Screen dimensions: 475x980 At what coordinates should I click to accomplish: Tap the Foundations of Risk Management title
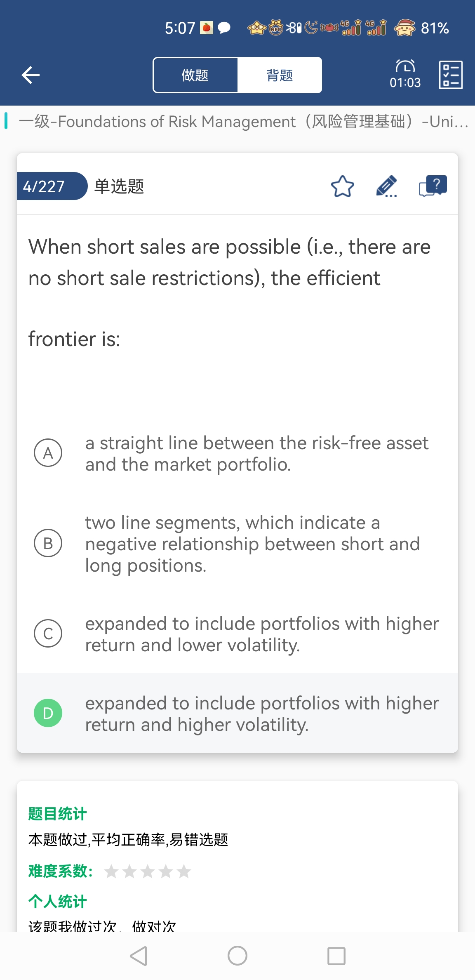(243, 122)
